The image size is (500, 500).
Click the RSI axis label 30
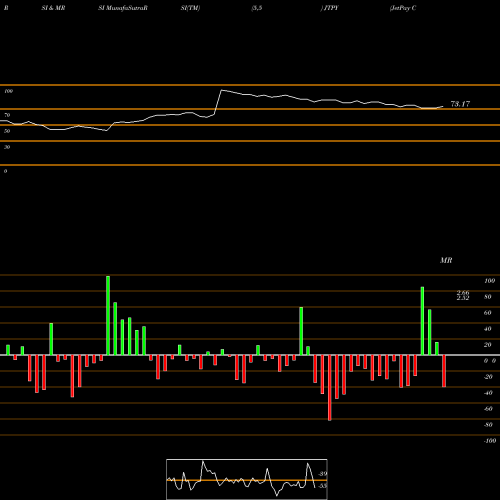coord(7,147)
